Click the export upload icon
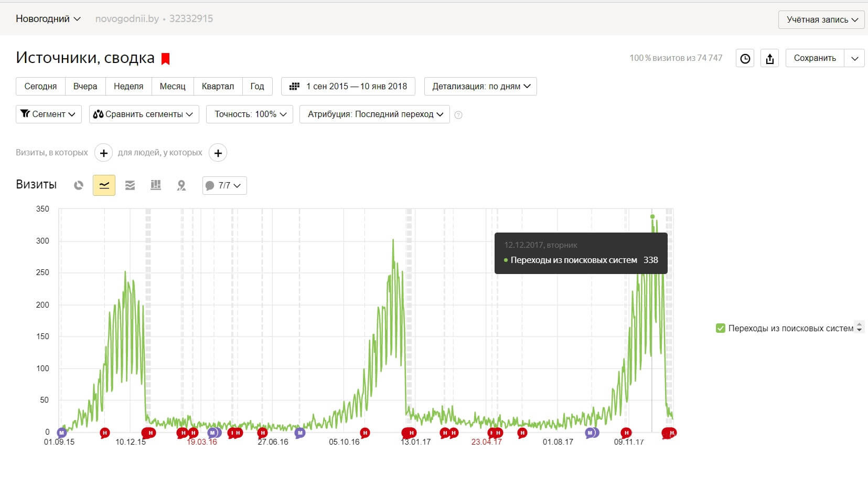The image size is (868, 484). coord(770,58)
